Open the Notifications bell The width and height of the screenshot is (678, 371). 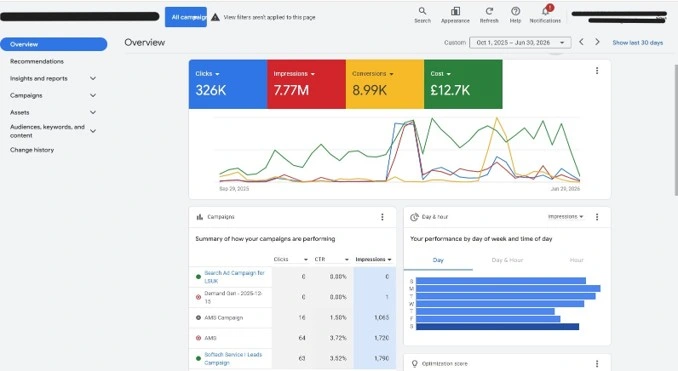[x=545, y=11]
